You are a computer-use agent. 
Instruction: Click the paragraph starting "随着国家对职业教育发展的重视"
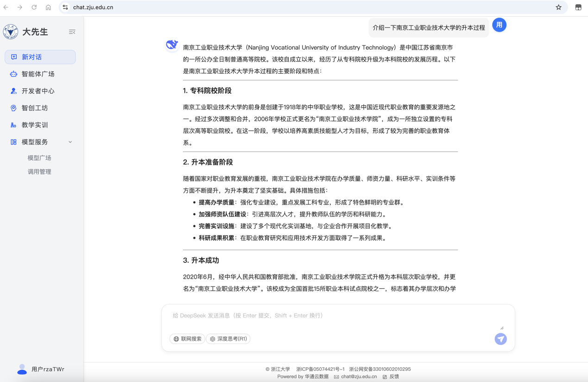(320, 185)
